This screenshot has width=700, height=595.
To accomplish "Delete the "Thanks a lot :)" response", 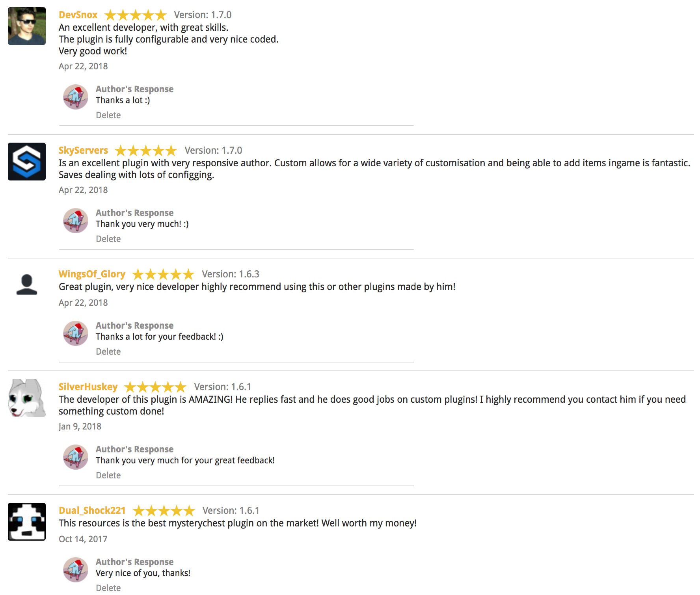I will coord(108,115).
